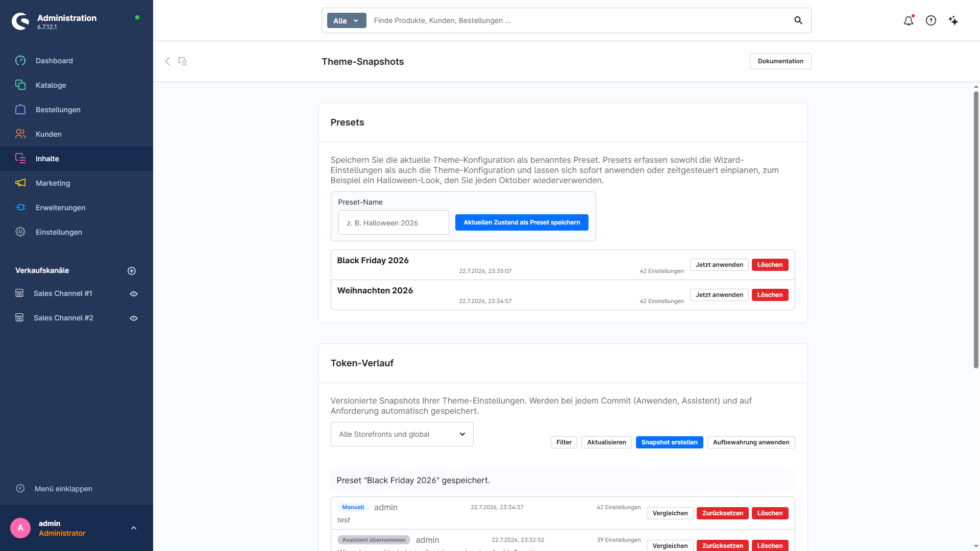Open the Inhalte menu item
The width and height of the screenshot is (980, 551).
[x=77, y=159]
